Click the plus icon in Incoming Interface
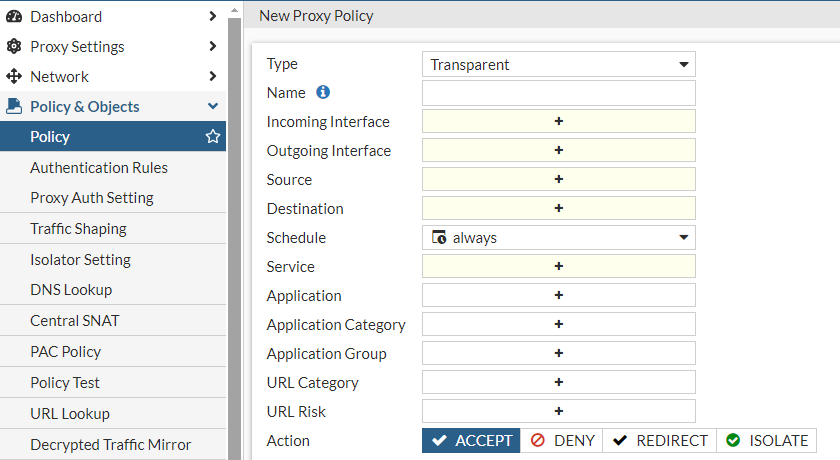Screen dimensions: 840x460 (x=558, y=122)
